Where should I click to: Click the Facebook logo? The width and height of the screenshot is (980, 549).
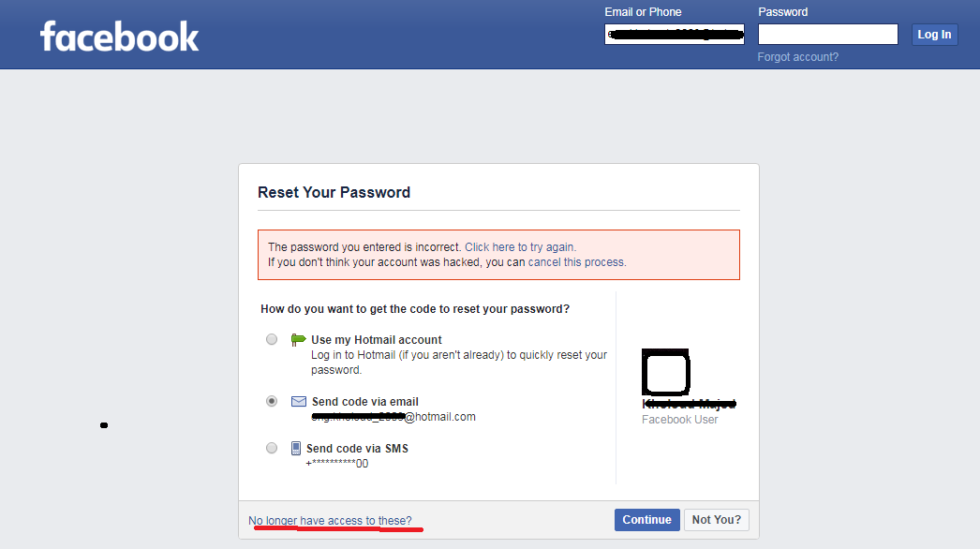click(x=119, y=37)
